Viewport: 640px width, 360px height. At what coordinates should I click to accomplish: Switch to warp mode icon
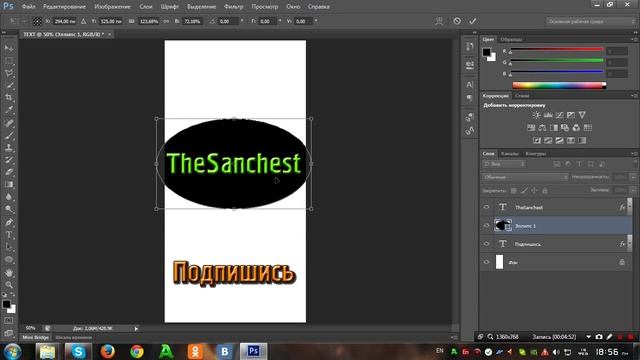click(439, 21)
